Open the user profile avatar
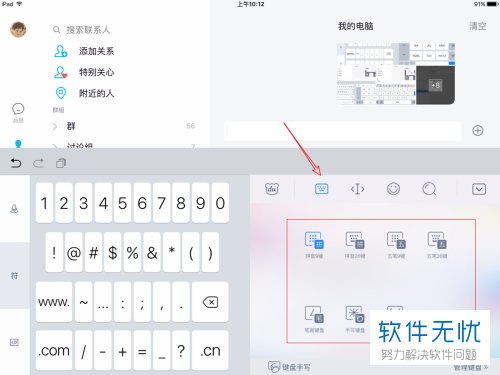The width and height of the screenshot is (500, 375). (x=18, y=29)
